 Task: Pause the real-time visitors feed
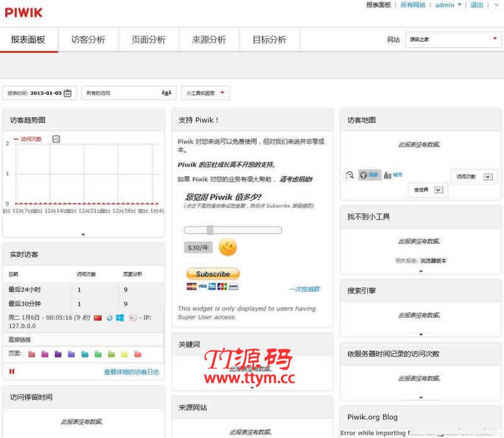(x=12, y=371)
